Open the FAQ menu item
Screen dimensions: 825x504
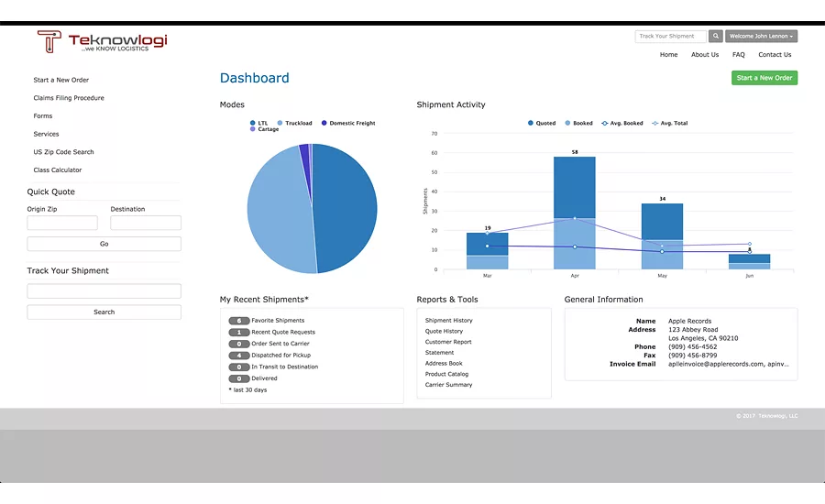point(738,55)
